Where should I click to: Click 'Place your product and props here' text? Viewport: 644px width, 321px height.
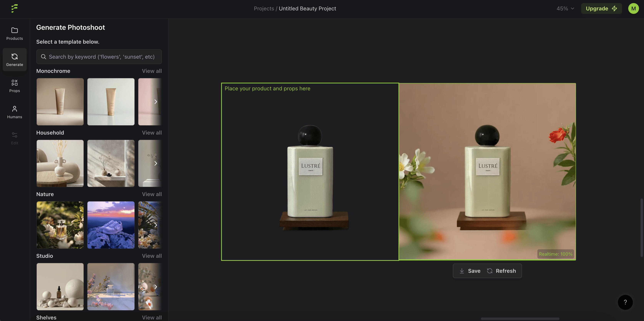[x=267, y=89]
